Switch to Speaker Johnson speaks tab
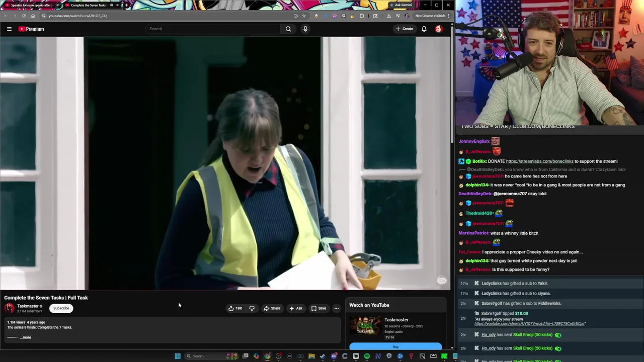This screenshot has height=362, width=644. (31, 5)
